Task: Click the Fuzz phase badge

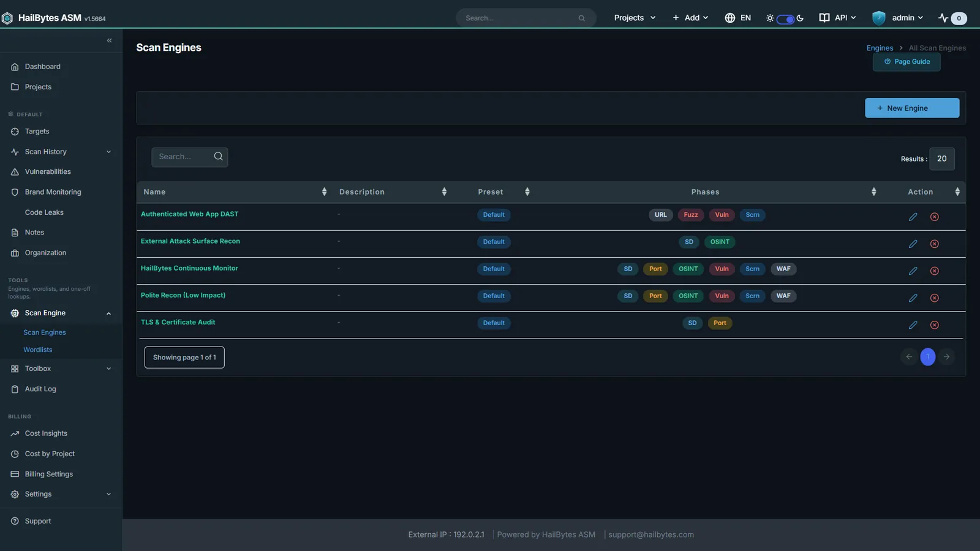Action: click(x=691, y=215)
